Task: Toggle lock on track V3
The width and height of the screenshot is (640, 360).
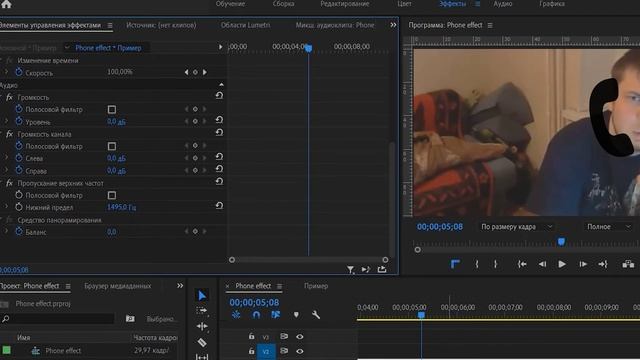Action: (251, 336)
